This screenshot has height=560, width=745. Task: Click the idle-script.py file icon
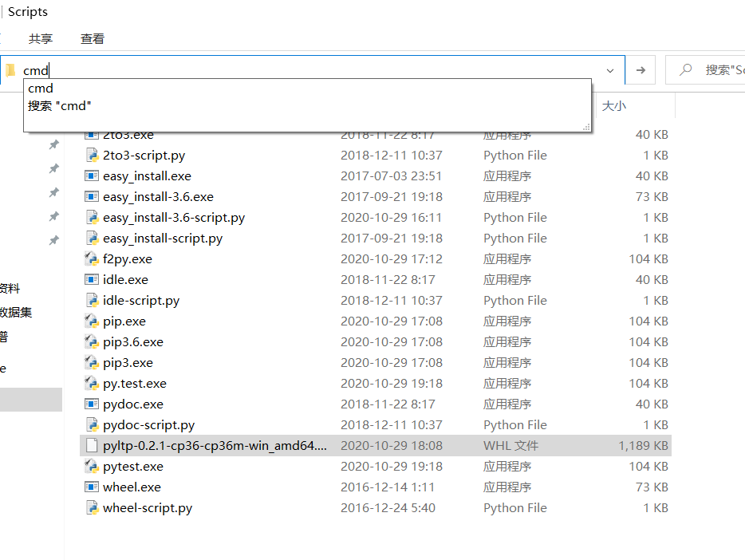coord(92,300)
